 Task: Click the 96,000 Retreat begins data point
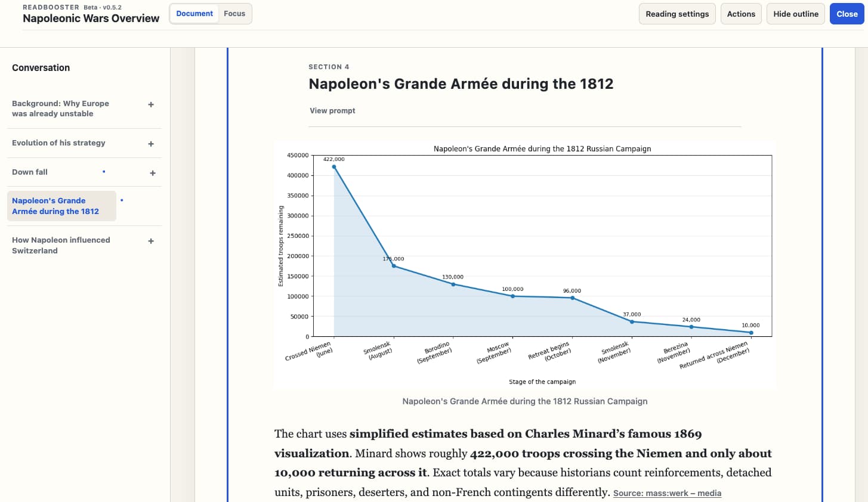[573, 298]
